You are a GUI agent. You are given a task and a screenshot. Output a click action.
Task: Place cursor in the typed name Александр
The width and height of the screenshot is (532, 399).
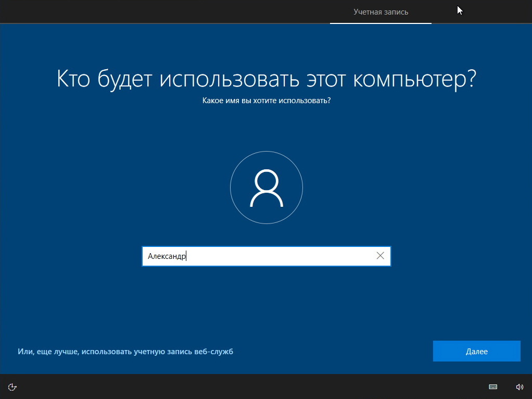167,256
